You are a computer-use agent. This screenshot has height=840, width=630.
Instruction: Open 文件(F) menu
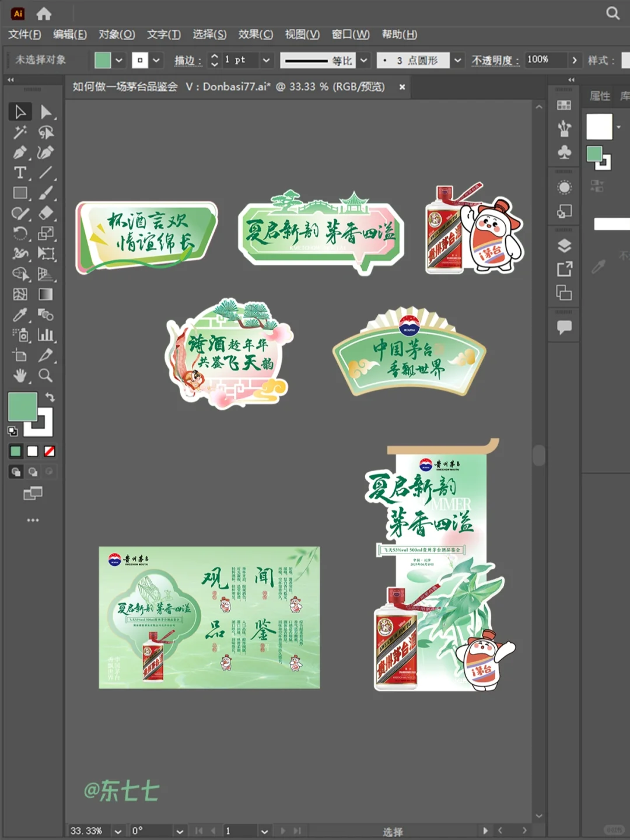pyautogui.click(x=24, y=34)
